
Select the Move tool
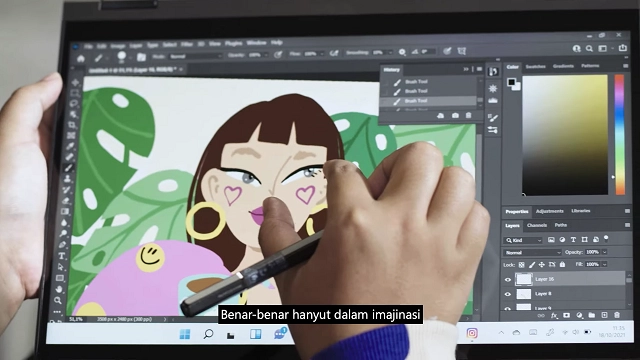pyautogui.click(x=76, y=82)
